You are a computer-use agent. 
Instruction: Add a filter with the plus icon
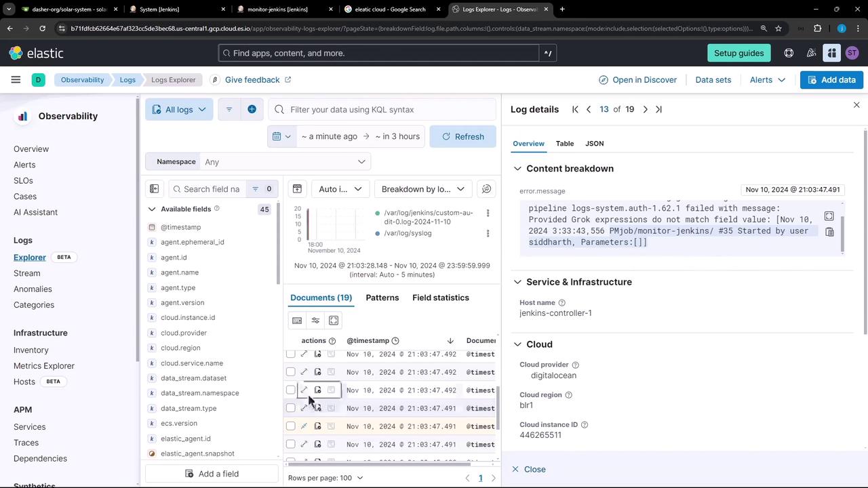pyautogui.click(x=252, y=109)
